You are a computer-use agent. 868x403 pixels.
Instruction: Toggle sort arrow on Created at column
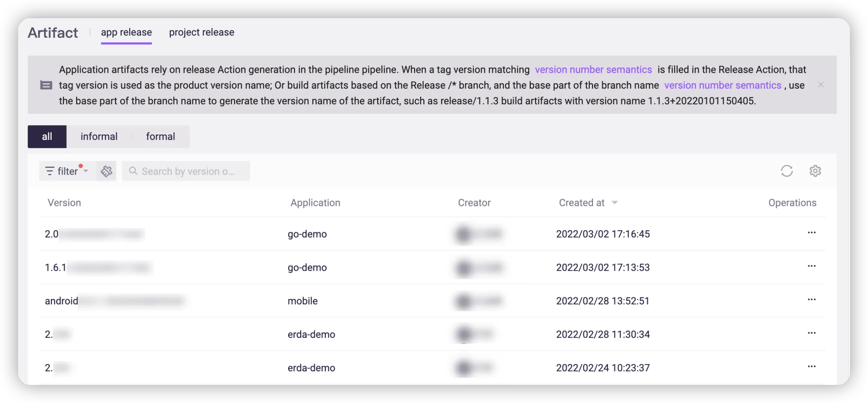[x=614, y=203]
